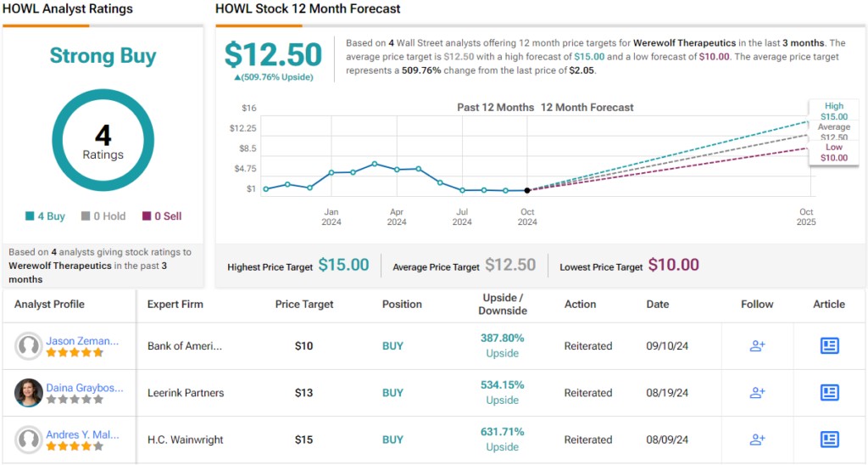Open the article icon for H.C. Wainwright rating

click(829, 440)
